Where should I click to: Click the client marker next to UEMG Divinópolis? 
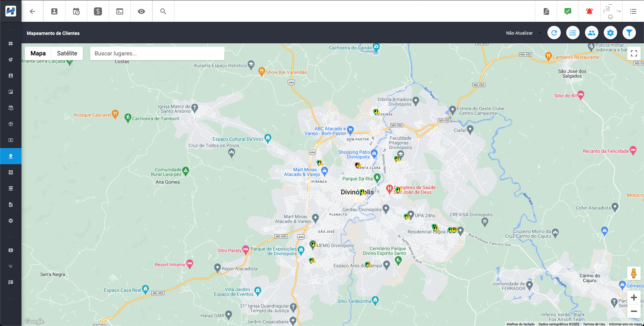(x=313, y=244)
